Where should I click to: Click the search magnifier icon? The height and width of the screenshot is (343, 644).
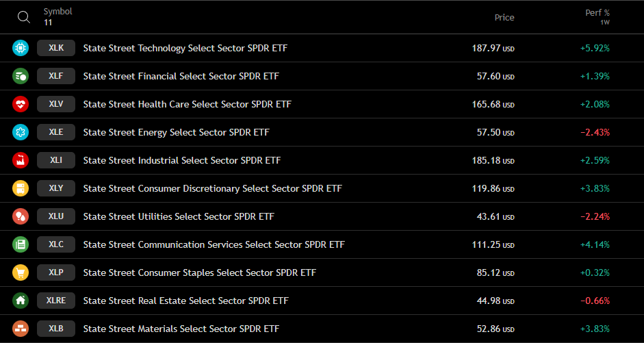[24, 17]
